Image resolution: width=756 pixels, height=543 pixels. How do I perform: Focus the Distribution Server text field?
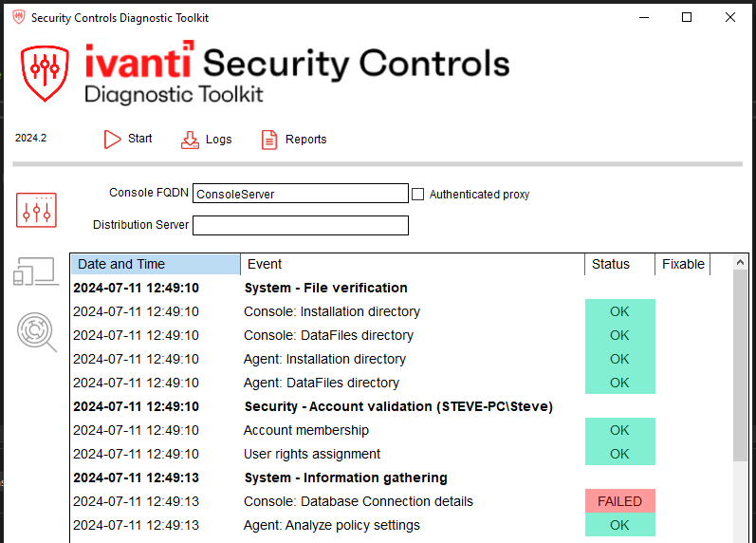[300, 226]
